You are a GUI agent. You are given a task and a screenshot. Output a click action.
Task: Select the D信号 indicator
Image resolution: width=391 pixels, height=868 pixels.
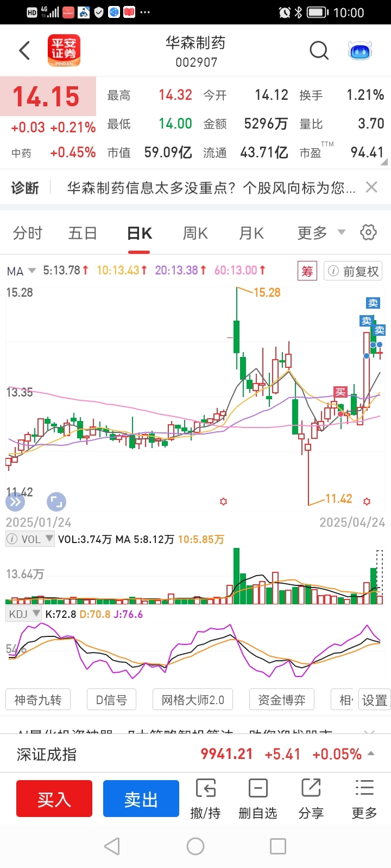(111, 700)
